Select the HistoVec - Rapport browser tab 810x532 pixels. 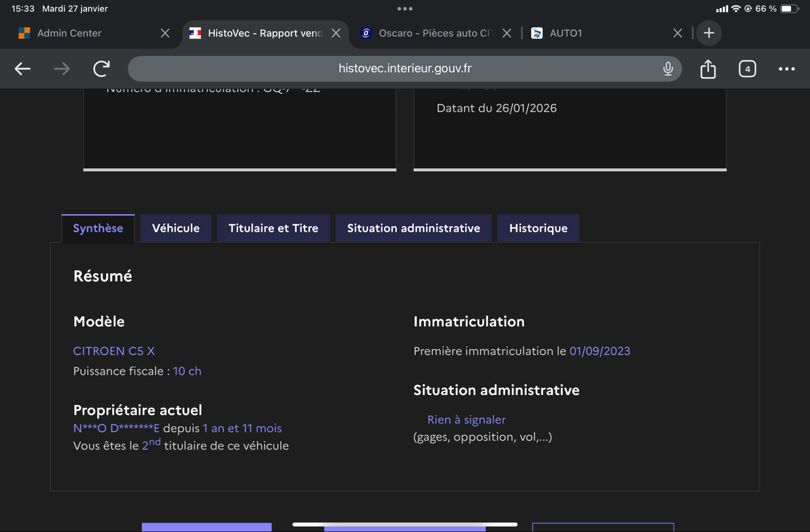(x=265, y=33)
